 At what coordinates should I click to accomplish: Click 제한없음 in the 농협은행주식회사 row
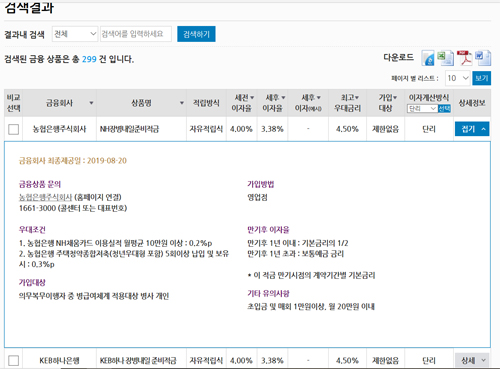click(x=385, y=129)
